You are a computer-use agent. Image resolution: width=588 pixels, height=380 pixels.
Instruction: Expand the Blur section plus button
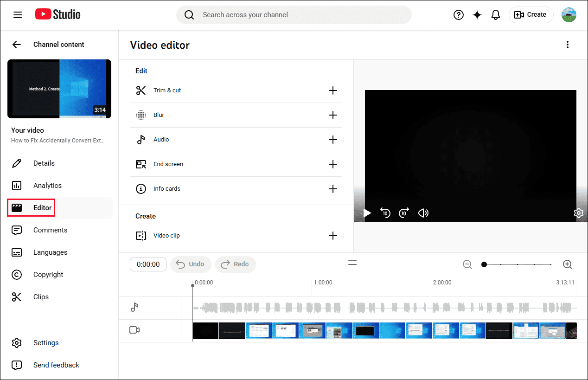[x=333, y=115]
